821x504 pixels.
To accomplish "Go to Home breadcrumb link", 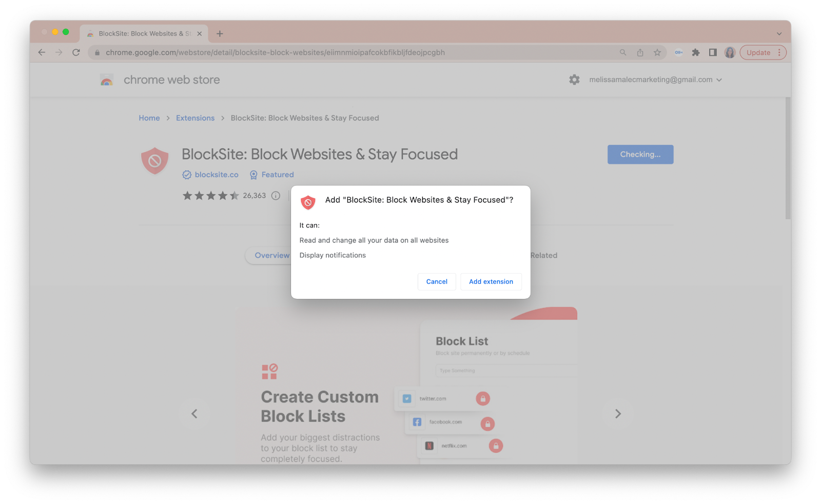I will click(149, 118).
